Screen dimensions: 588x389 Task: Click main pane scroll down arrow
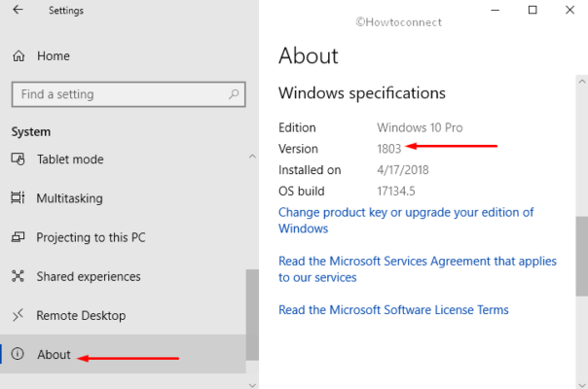tap(582, 385)
